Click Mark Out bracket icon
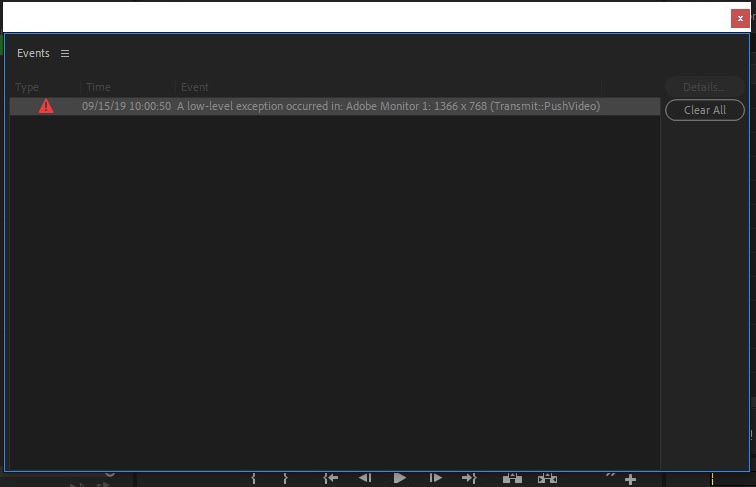Image resolution: width=756 pixels, height=487 pixels. click(285, 478)
